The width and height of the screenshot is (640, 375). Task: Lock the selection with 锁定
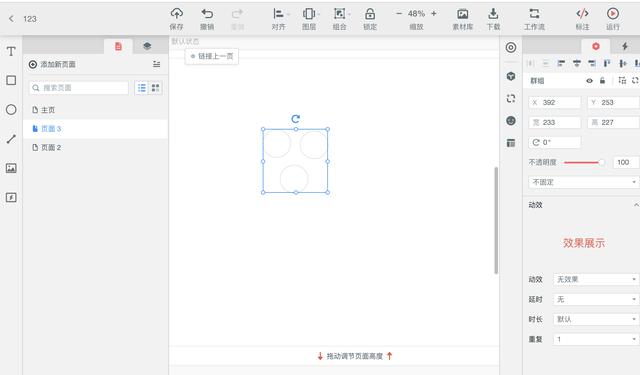(370, 19)
